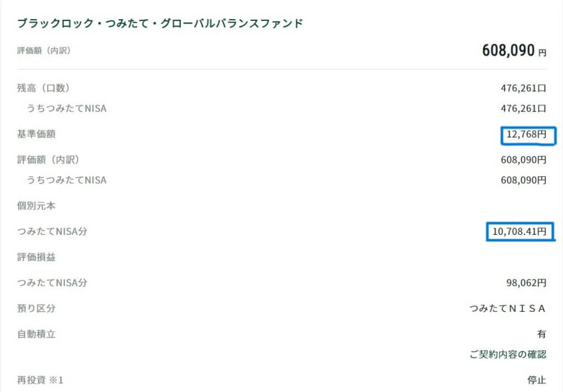563x392 pixels.
Task: Select the 有 value for 自動積立
Action: 542,334
